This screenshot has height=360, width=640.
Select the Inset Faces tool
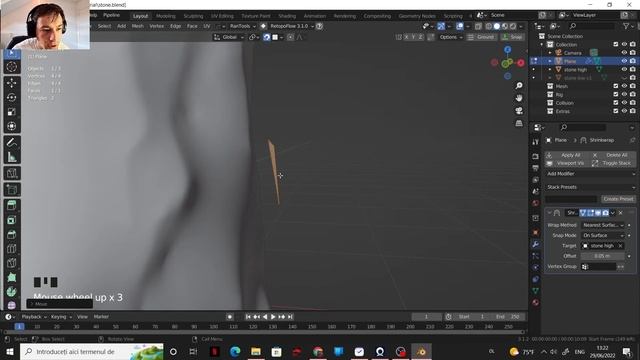point(11,220)
